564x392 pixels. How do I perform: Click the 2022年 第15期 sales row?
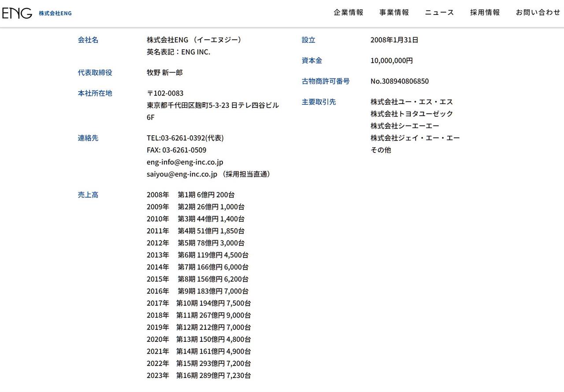[x=199, y=363]
